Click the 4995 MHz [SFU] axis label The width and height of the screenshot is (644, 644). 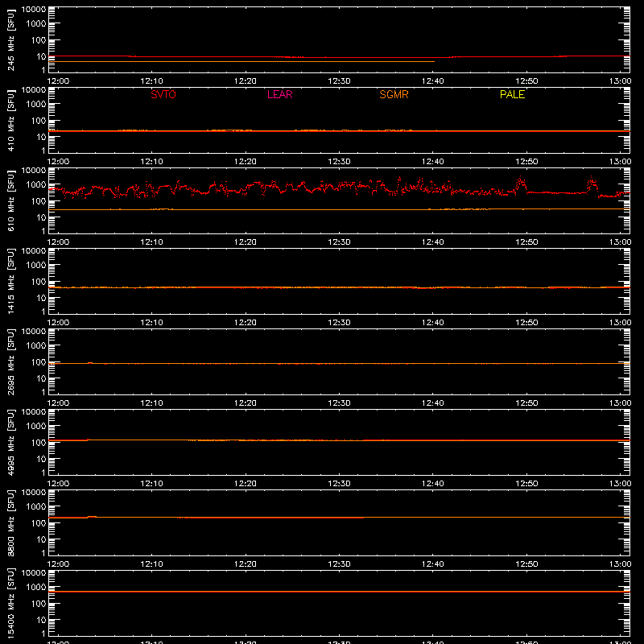tap(10, 442)
